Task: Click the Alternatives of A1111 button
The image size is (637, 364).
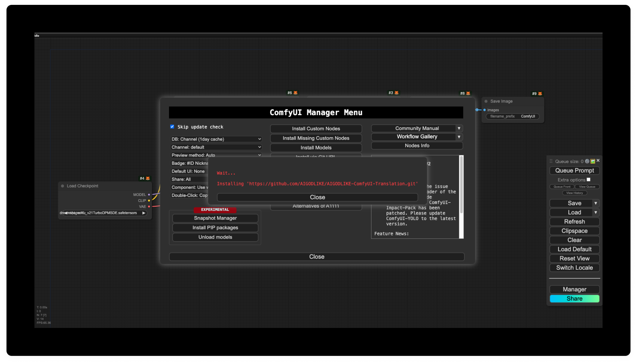Action: pyautogui.click(x=316, y=207)
